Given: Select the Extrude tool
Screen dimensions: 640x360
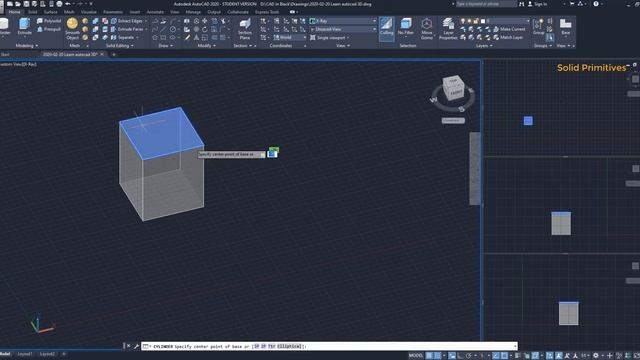Looking at the screenshot, I should pos(24,27).
